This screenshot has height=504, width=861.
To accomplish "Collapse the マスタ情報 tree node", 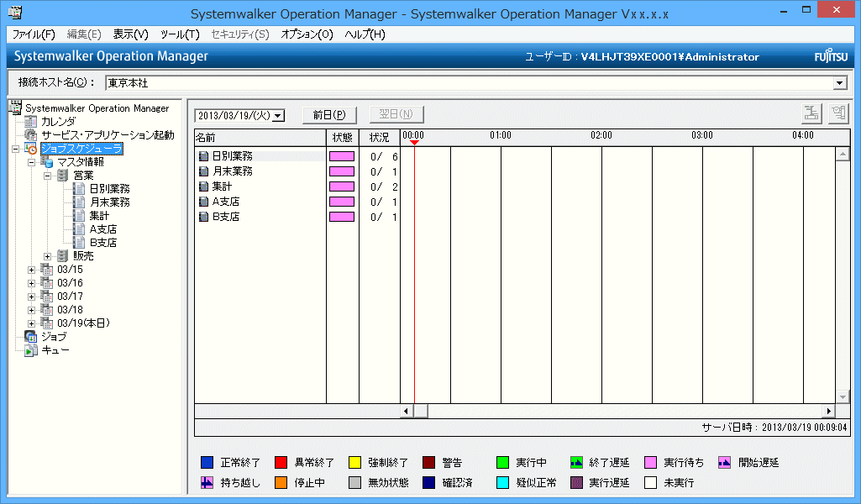I will click(x=31, y=162).
